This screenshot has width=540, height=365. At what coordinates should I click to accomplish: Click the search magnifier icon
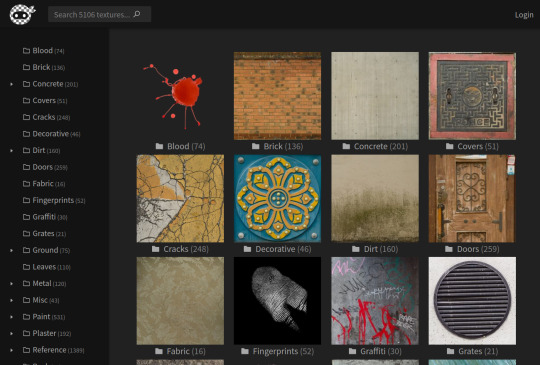click(137, 14)
